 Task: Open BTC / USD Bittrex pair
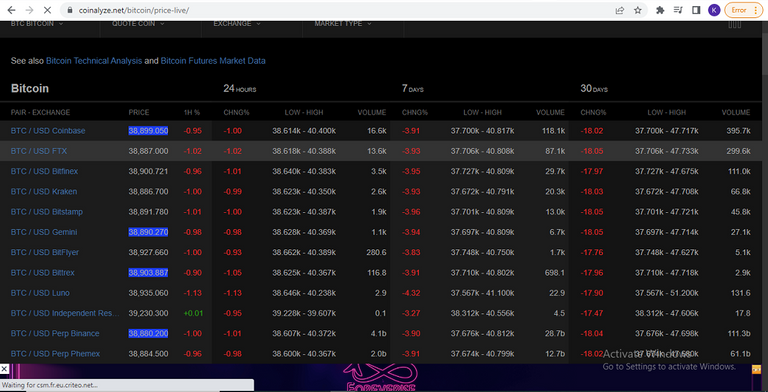tap(43, 272)
